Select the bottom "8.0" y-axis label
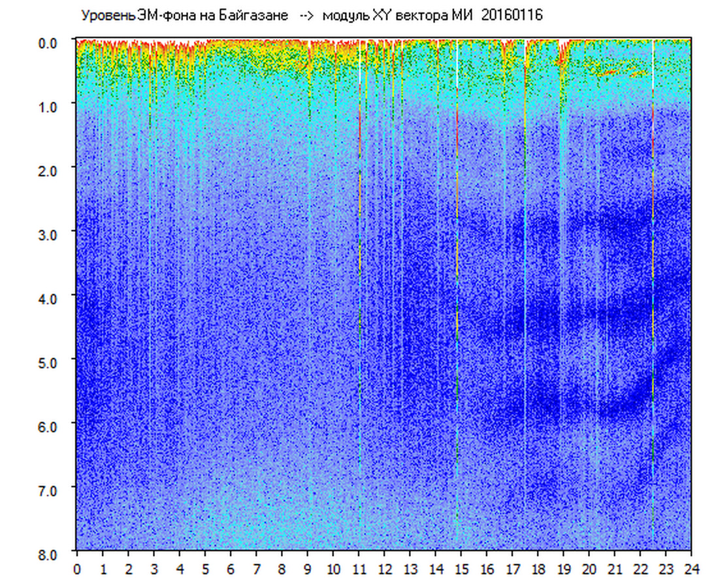The height and width of the screenshot is (588, 716). (49, 553)
